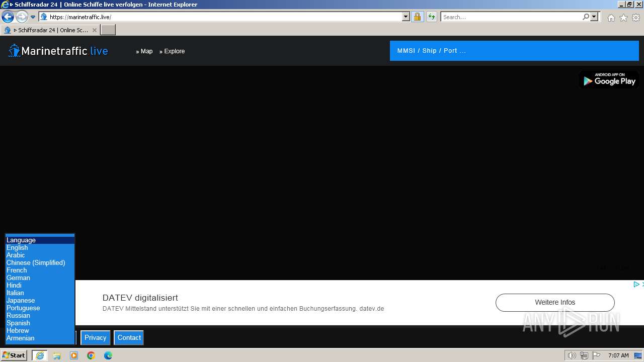
Task: Click the security lock icon
Action: point(417,17)
